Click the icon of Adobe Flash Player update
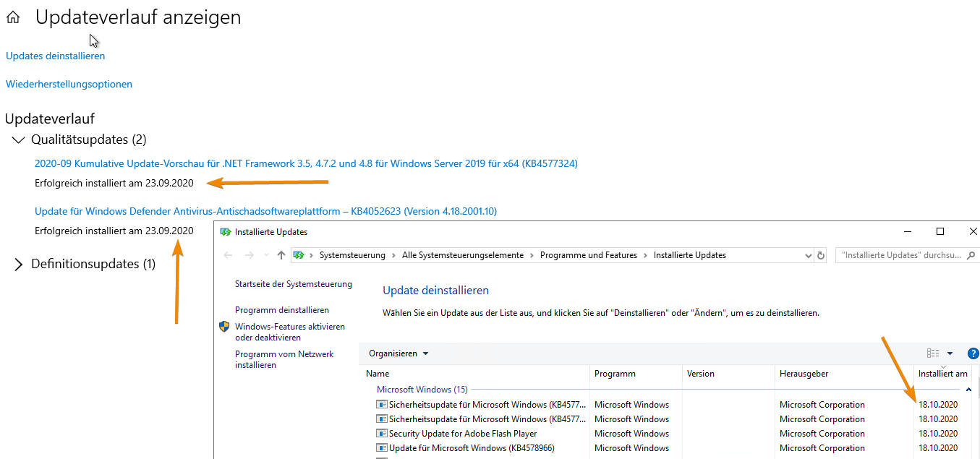Image resolution: width=980 pixels, height=459 pixels. pos(381,434)
